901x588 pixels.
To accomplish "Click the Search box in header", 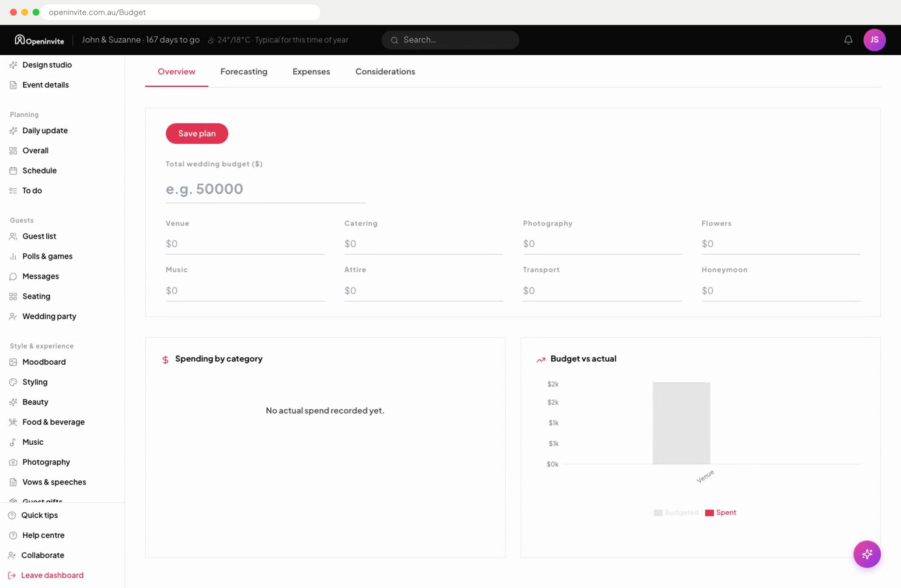I will pyautogui.click(x=450, y=40).
